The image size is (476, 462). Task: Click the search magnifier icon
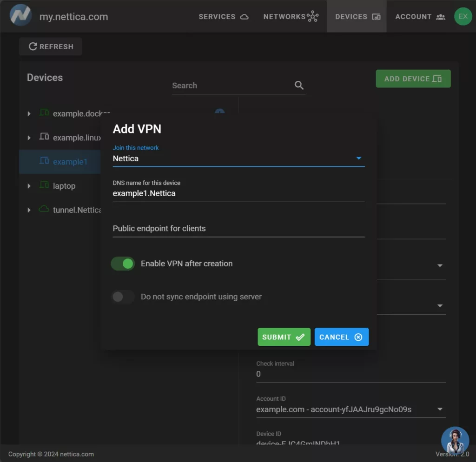[299, 86]
